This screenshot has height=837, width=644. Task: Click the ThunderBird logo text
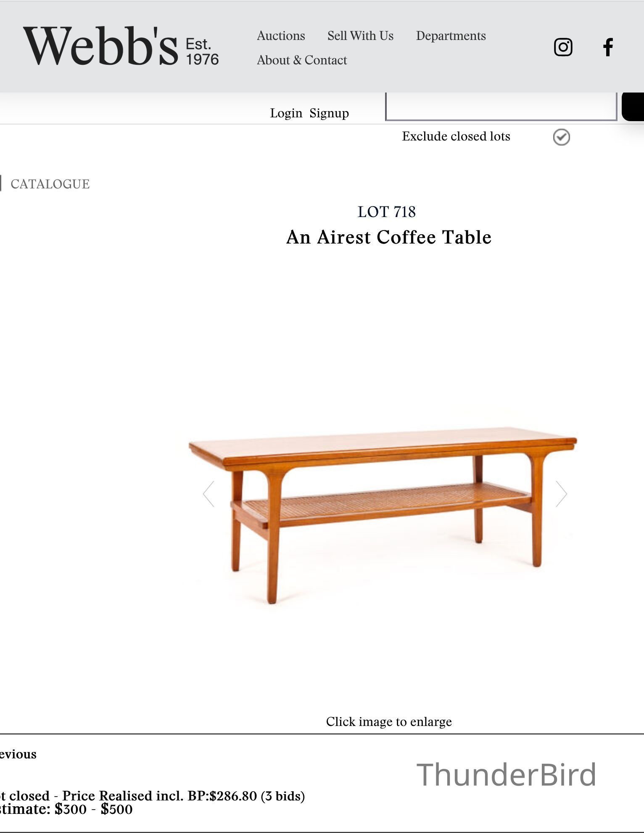click(x=506, y=774)
